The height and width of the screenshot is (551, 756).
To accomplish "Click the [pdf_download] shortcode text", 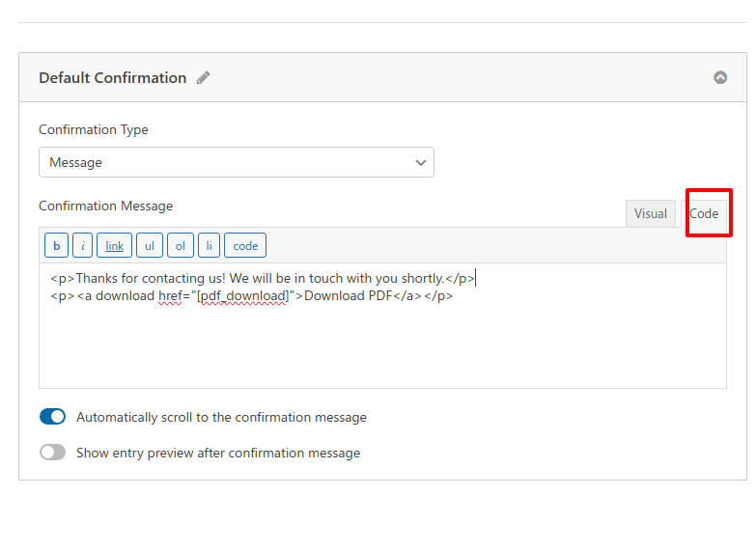I will click(242, 295).
